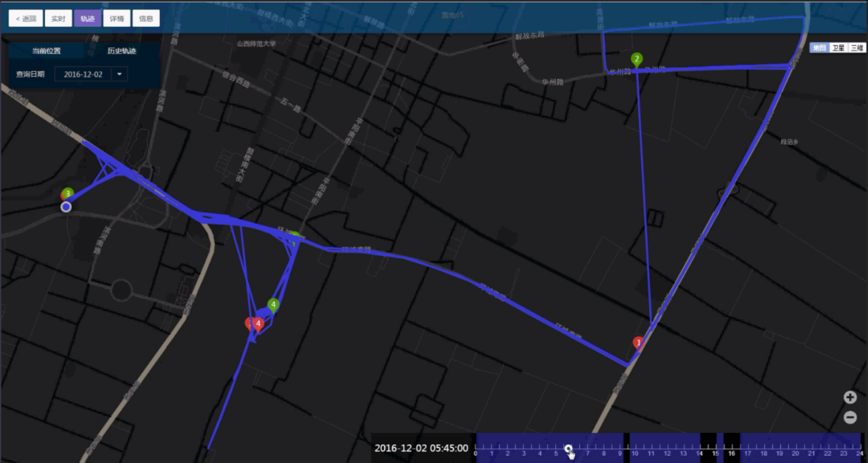Screen dimensions: 868x463
Task: Click the timestamp 2016-12-02 05:45:00
Action: pos(421,448)
